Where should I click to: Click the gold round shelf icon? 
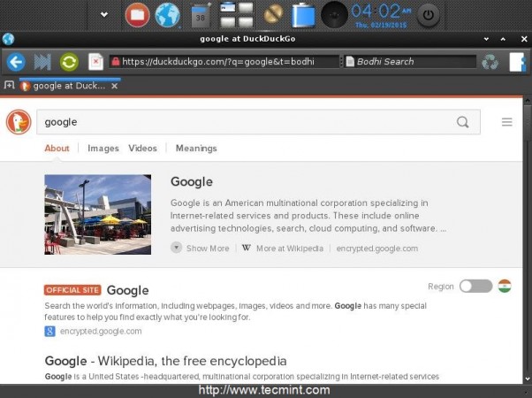tap(273, 15)
